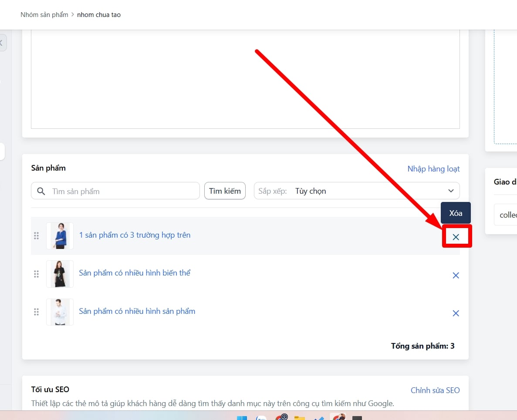Image resolution: width=517 pixels, height=420 pixels.
Task: Open Zalo from the taskbar
Action: [x=261, y=418]
